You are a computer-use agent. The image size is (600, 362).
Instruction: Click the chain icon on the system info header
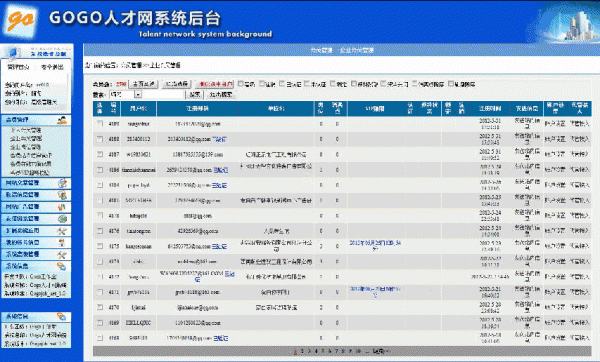62,266
